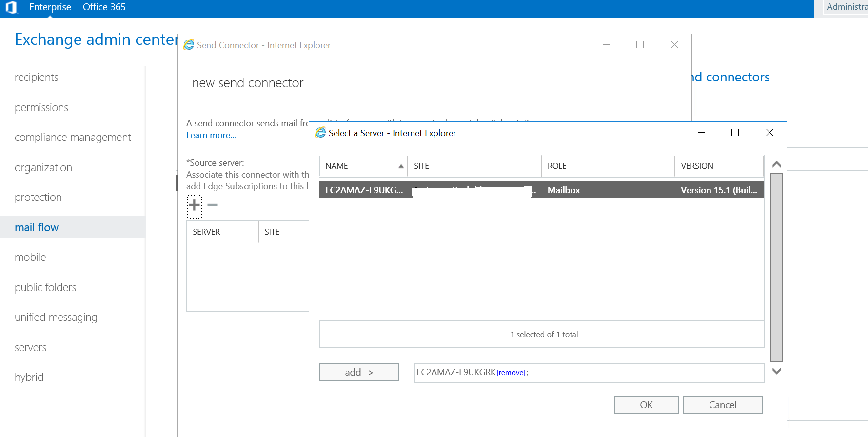Click the Cancel button
Viewport: 868px width, 437px height.
click(723, 405)
